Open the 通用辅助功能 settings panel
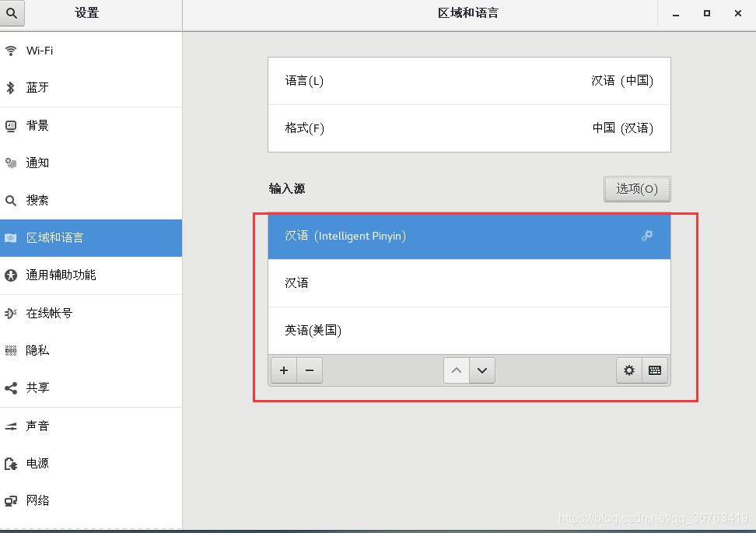The height and width of the screenshot is (533, 756). pos(47,275)
